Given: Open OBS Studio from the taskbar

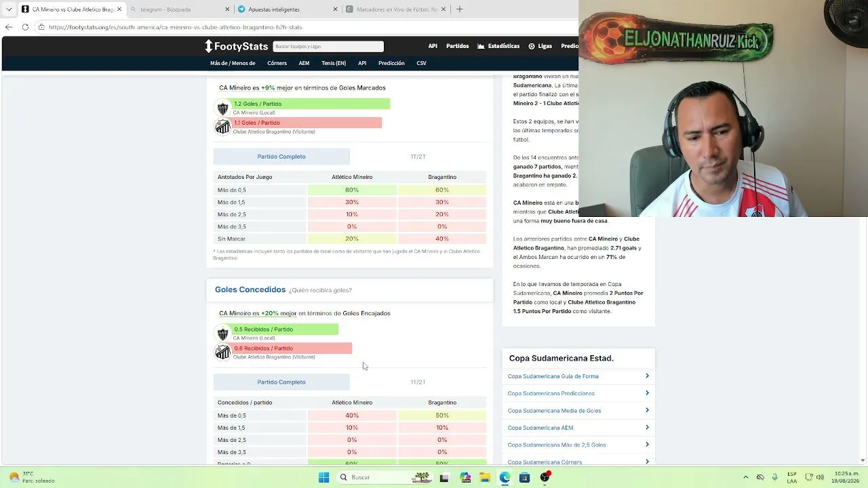Looking at the screenshot, I should pos(545,477).
